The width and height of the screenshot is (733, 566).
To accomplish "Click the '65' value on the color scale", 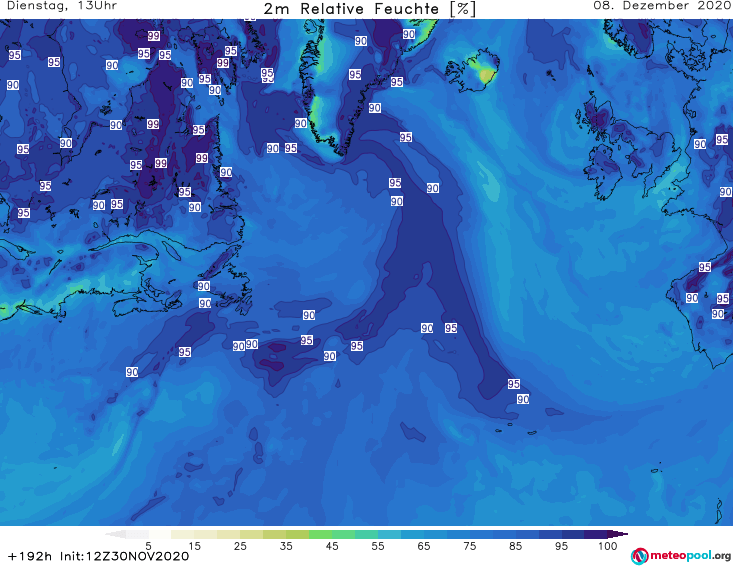I will (x=424, y=546).
